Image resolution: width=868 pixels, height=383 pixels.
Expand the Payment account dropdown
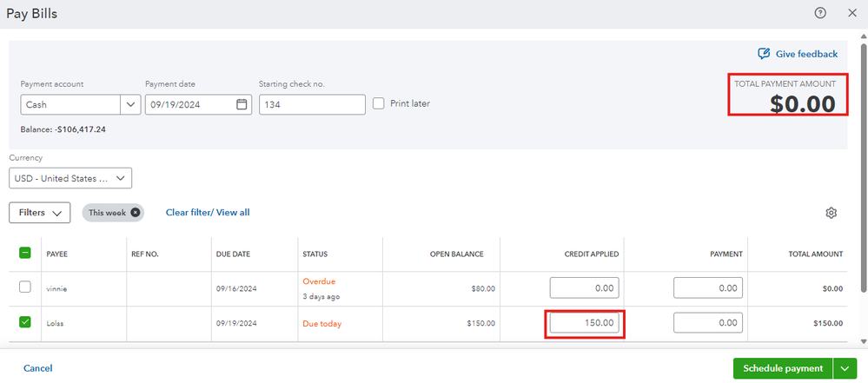[x=130, y=104]
